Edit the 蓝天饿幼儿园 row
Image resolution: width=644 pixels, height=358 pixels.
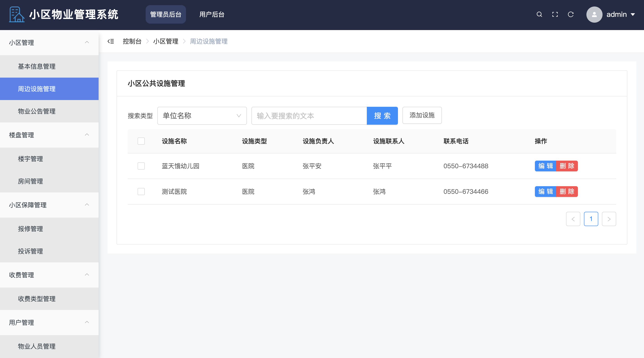(545, 166)
